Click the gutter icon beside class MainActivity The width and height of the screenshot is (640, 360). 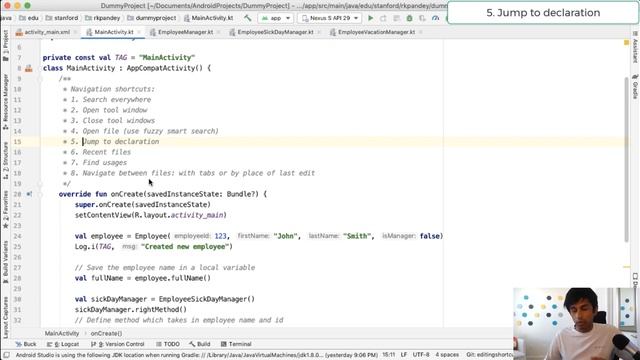(29, 69)
